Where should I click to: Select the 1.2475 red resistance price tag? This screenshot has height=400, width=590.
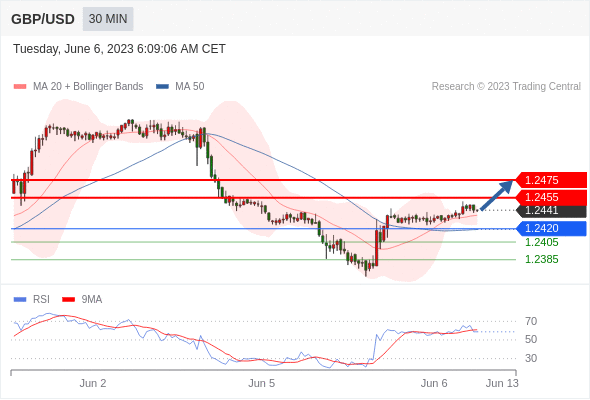[x=551, y=180]
